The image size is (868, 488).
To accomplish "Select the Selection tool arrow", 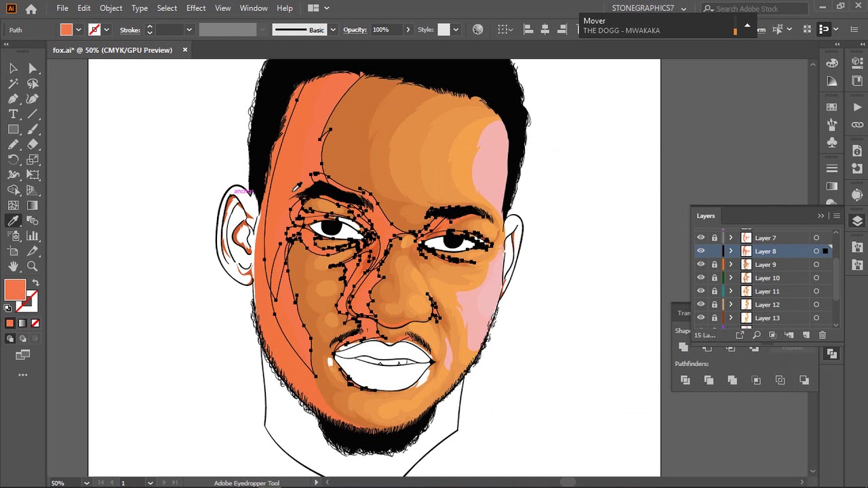I will pos(13,68).
